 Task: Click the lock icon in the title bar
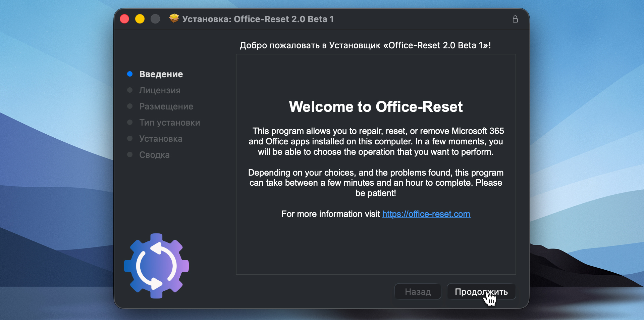(515, 19)
